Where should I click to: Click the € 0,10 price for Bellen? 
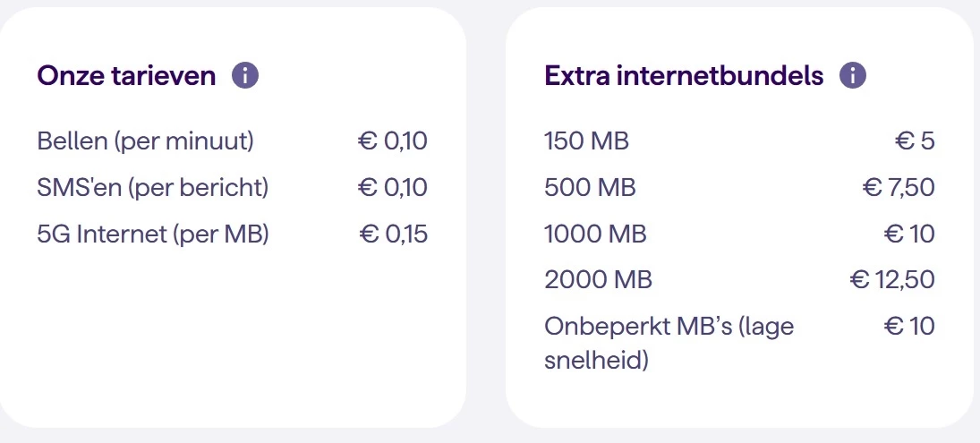click(x=393, y=141)
